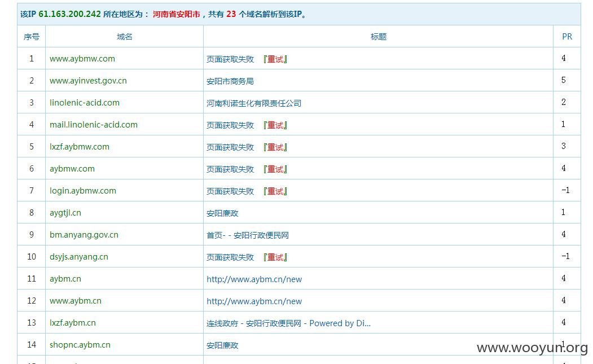Open the aybm.cn domain in row 11
593x364 pixels.
(x=65, y=279)
